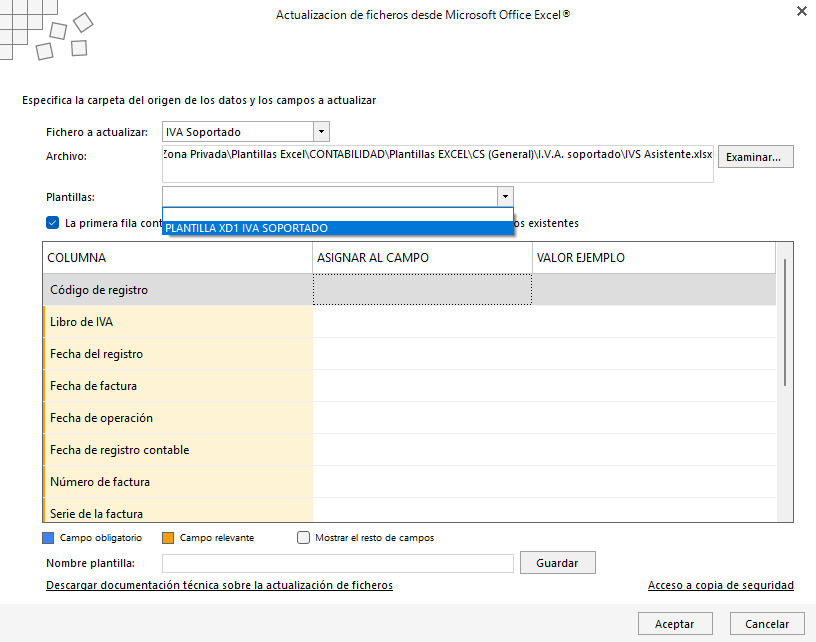
Task: Collapse the Plantillas dropdown arrow
Action: (x=505, y=197)
